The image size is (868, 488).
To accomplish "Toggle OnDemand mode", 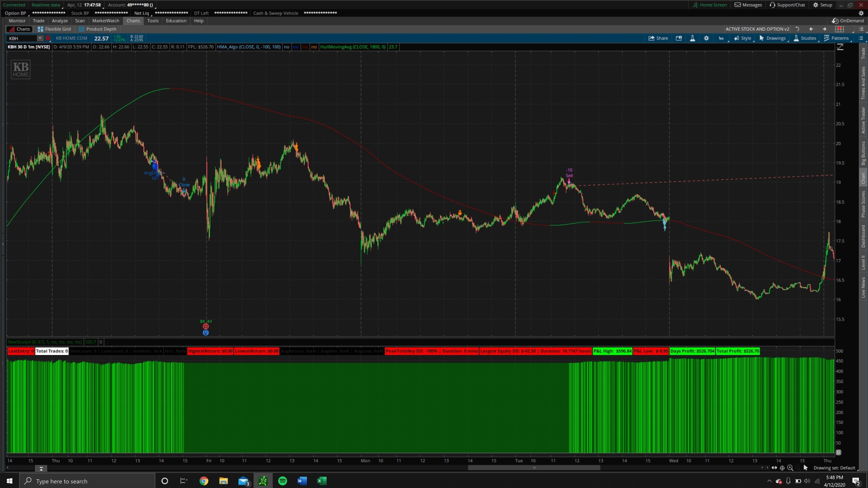I will 848,21.
